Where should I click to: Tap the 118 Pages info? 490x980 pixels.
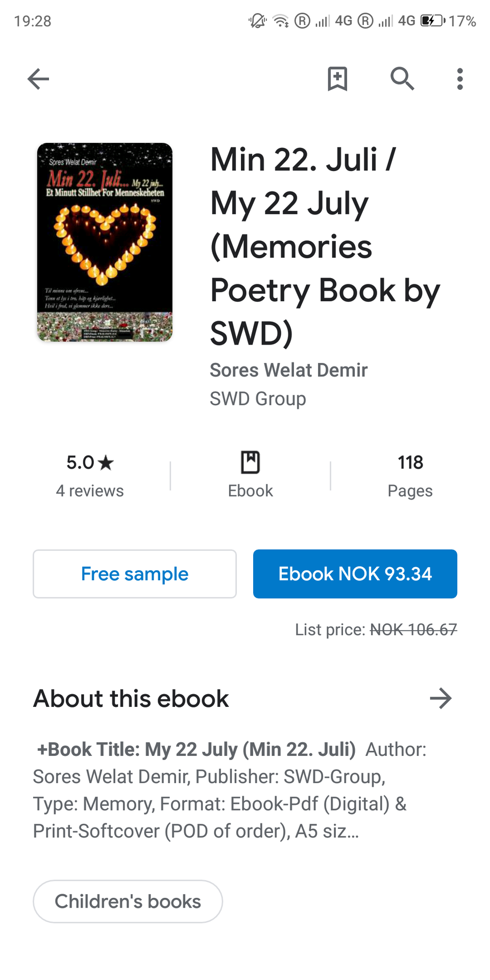tap(410, 476)
